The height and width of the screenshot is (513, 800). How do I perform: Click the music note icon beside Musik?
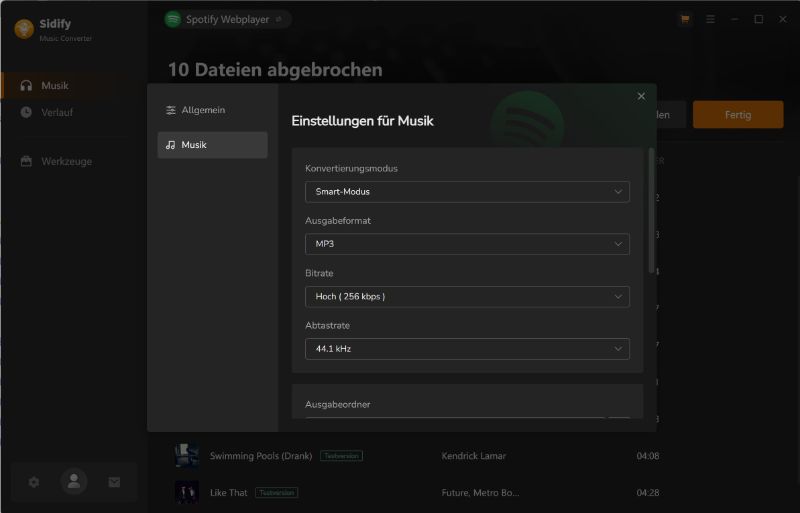(170, 145)
